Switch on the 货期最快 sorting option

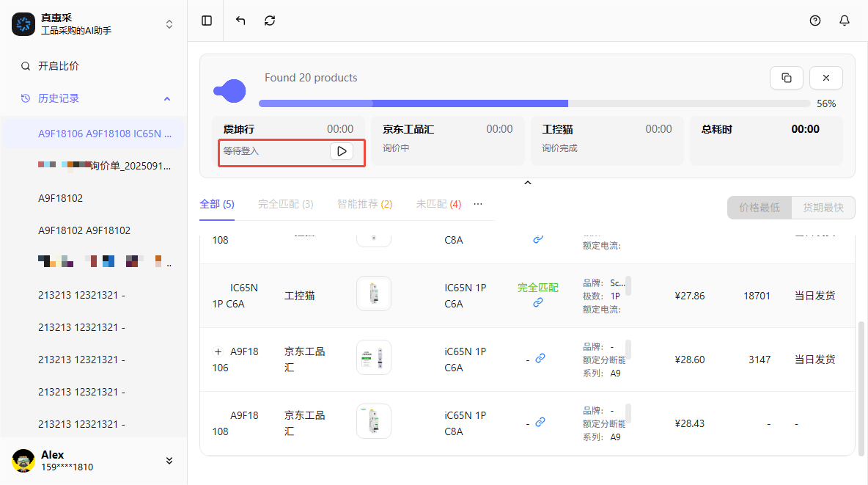[823, 208]
